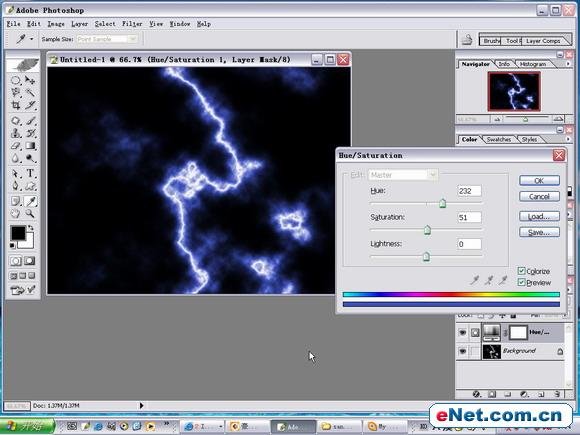Click delete layer trash icon
The image size is (580, 435).
click(557, 394)
